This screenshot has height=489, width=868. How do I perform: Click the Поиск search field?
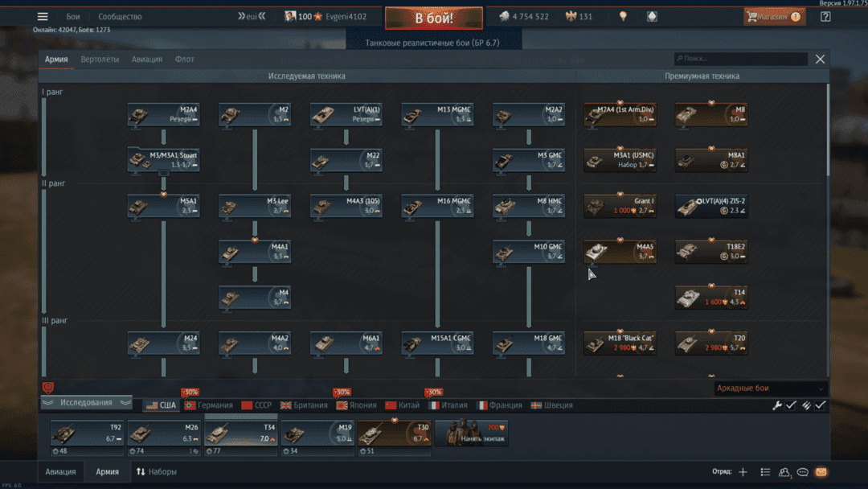point(740,59)
